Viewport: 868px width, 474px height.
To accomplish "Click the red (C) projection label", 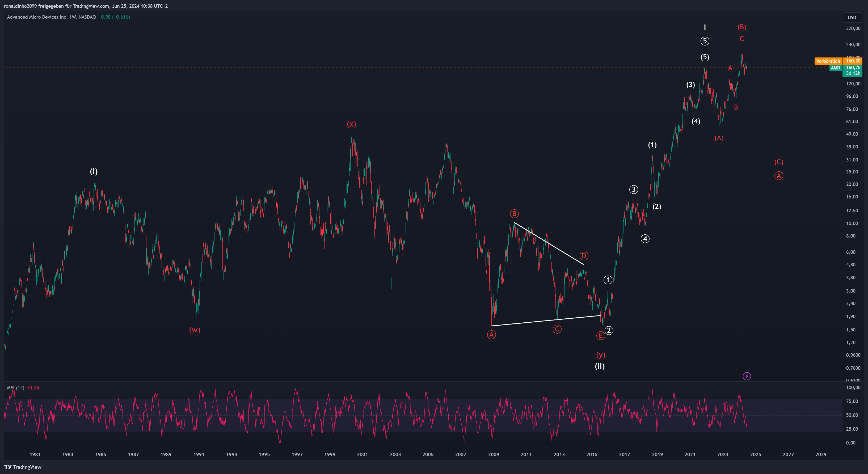I will click(x=779, y=162).
